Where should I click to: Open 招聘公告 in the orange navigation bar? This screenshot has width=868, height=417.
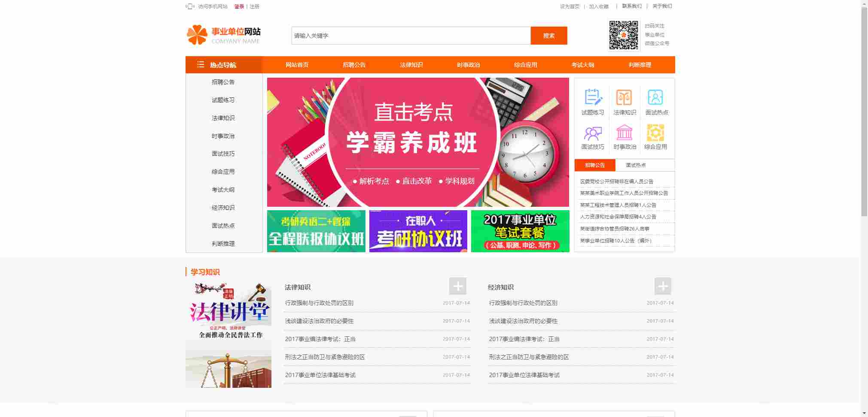click(x=354, y=65)
